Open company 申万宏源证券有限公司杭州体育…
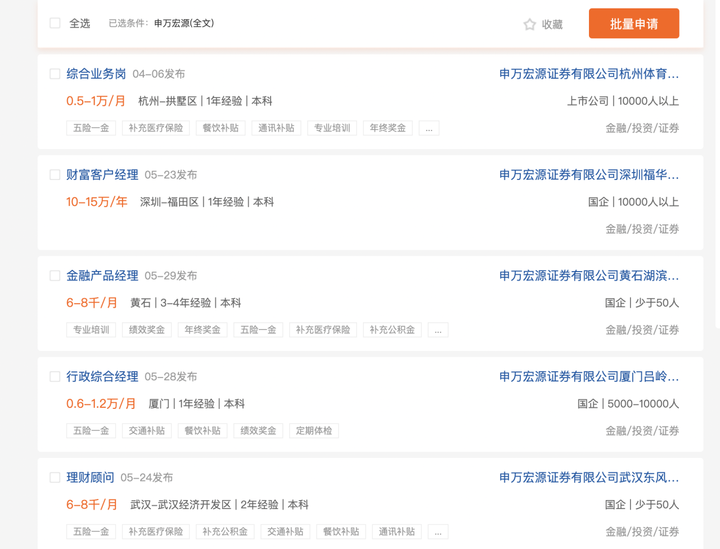Image resolution: width=720 pixels, height=549 pixels. (589, 74)
